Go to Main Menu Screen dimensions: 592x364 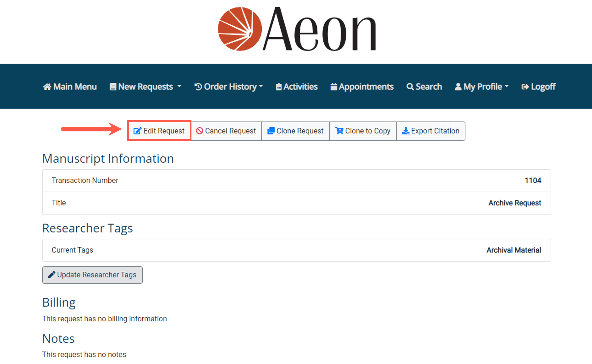click(75, 87)
